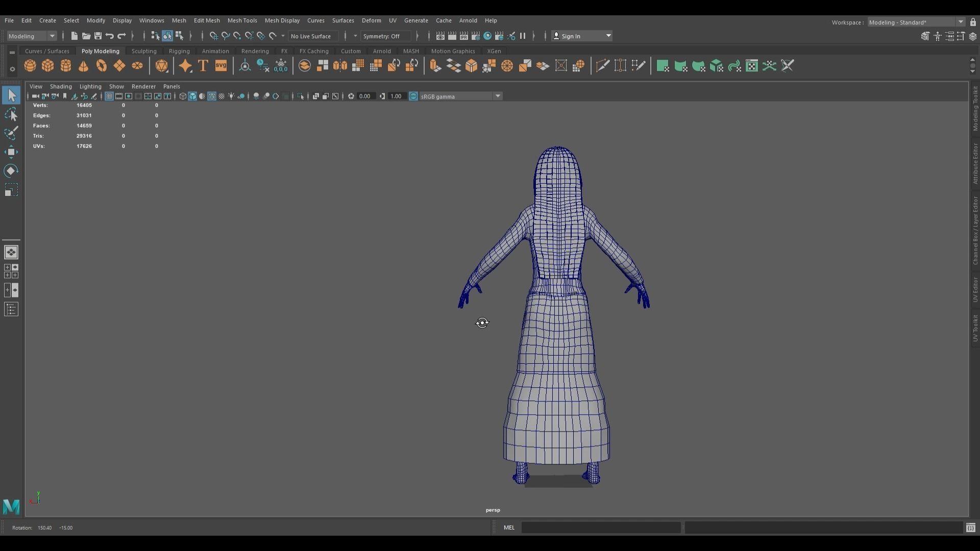Open the Modeling Toolkit side tab
980x551 pixels.
click(x=975, y=109)
